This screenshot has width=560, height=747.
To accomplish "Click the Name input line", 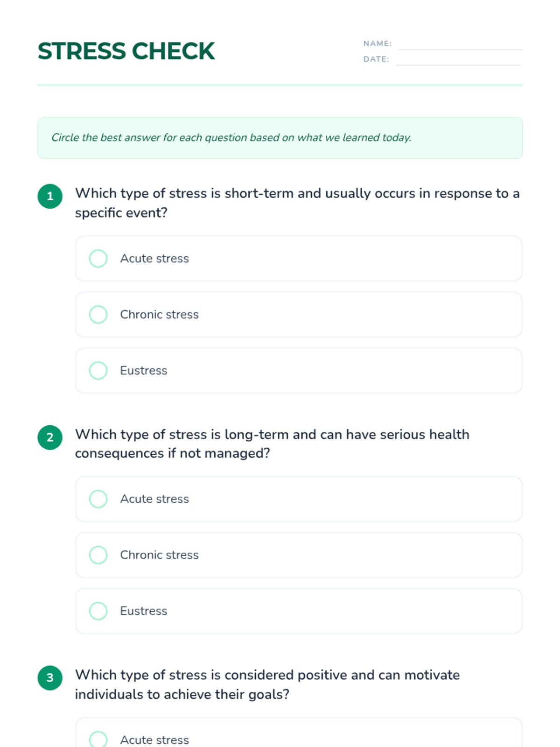I will (460, 44).
